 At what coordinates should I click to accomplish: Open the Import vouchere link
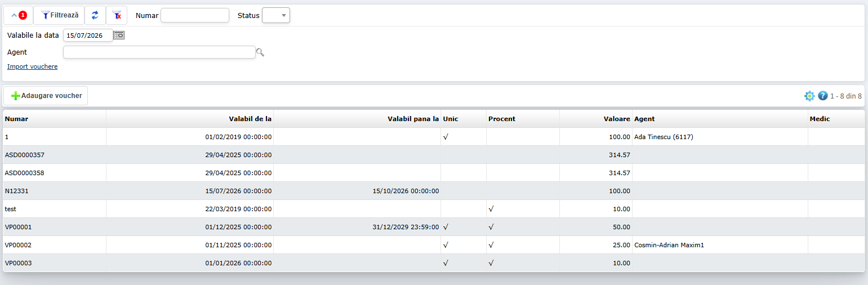[32, 66]
